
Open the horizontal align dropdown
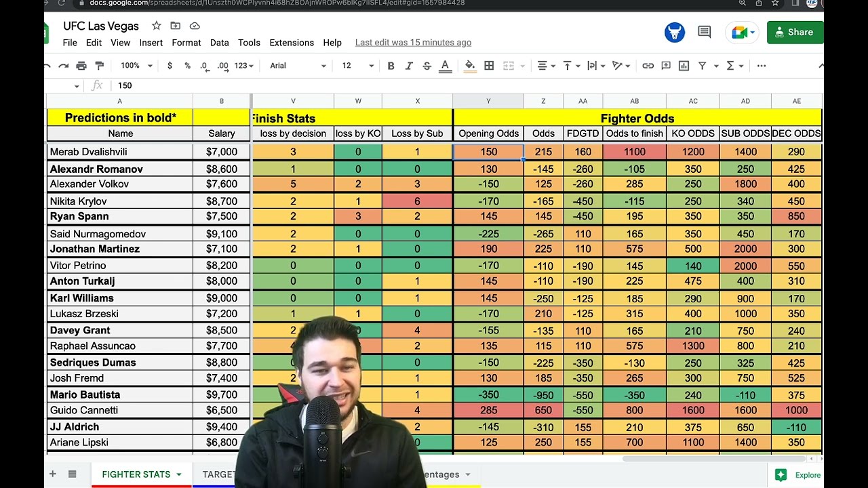click(x=546, y=66)
